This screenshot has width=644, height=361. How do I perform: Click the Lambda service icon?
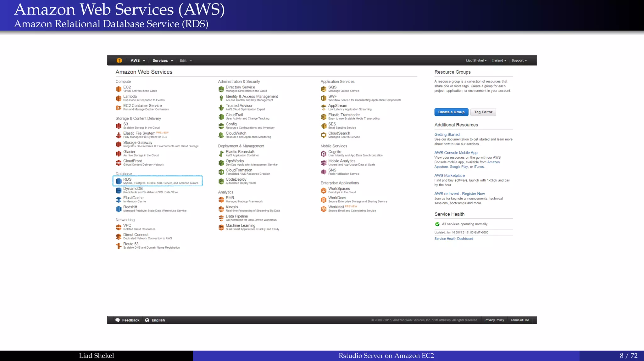119,98
